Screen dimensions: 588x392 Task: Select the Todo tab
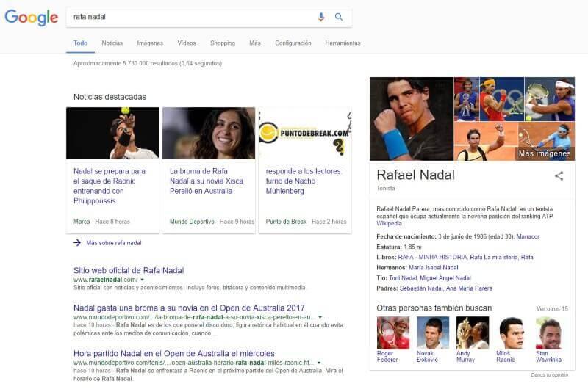click(80, 43)
